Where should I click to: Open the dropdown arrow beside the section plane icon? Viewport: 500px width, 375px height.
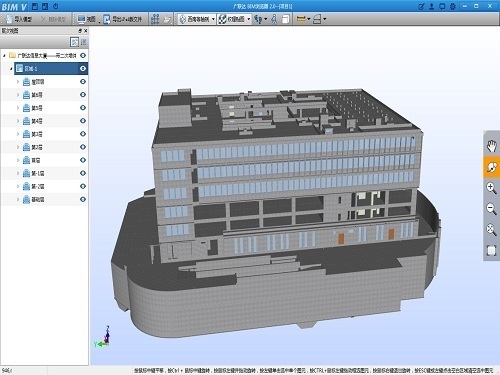(324, 19)
